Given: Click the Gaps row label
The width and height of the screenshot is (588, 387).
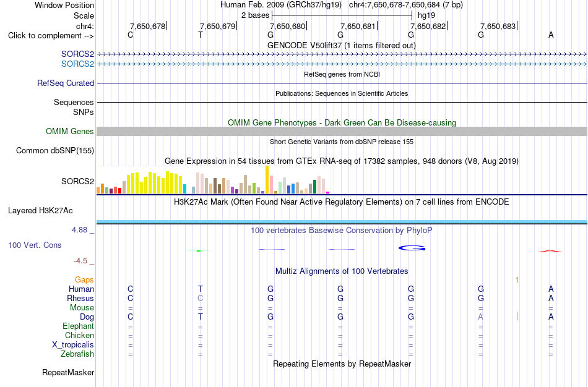Looking at the screenshot, I should pos(84,280).
